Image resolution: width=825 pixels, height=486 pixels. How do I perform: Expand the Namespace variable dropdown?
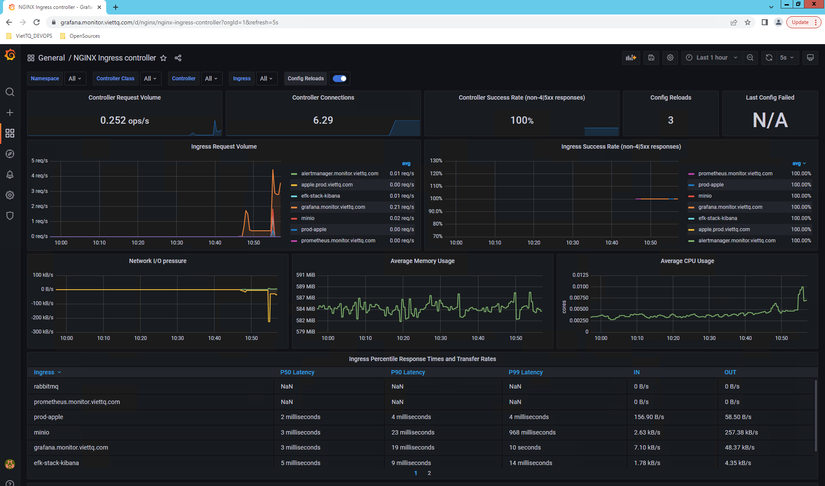coord(75,78)
